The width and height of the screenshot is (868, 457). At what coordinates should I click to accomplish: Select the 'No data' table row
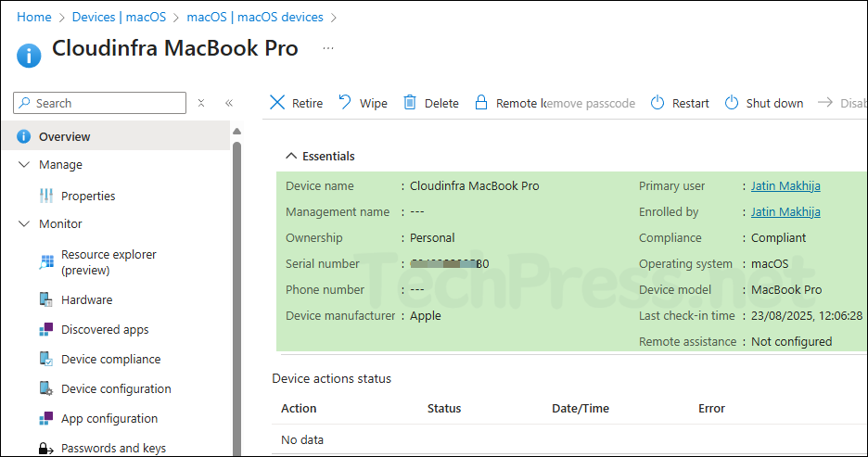pyautogui.click(x=569, y=439)
